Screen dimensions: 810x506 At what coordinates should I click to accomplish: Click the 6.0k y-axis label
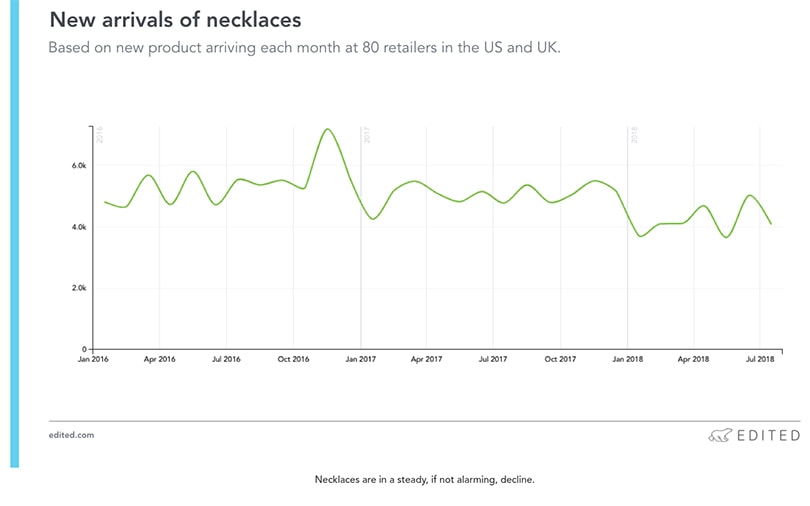point(78,166)
